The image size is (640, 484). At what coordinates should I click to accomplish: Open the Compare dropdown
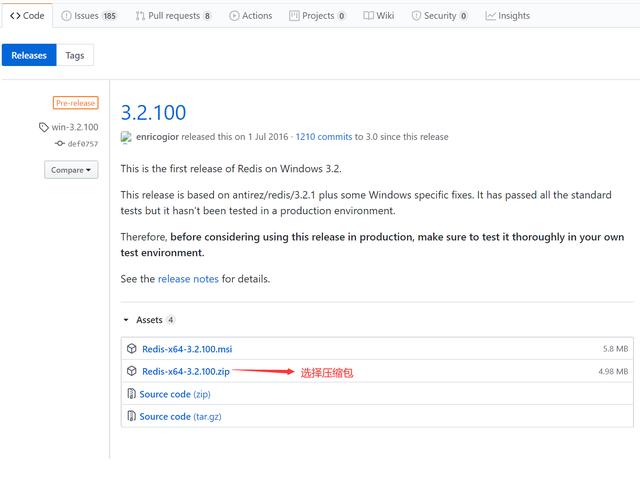coord(71,170)
